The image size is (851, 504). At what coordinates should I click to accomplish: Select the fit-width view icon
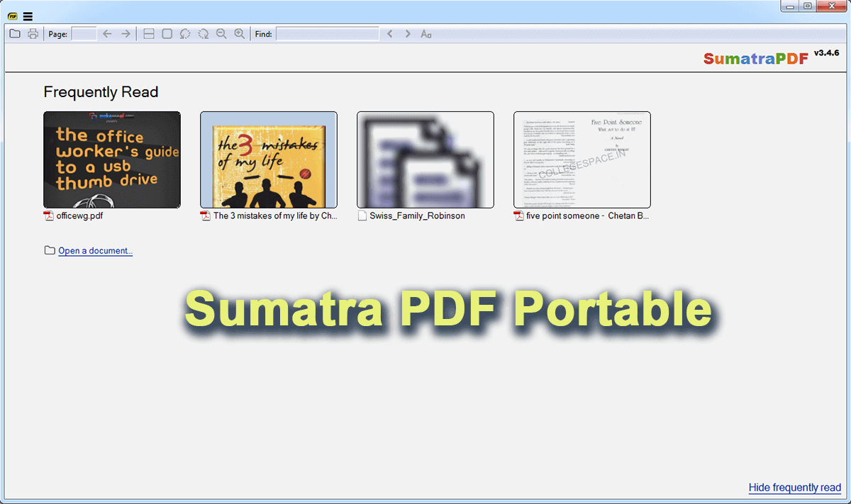coord(148,33)
